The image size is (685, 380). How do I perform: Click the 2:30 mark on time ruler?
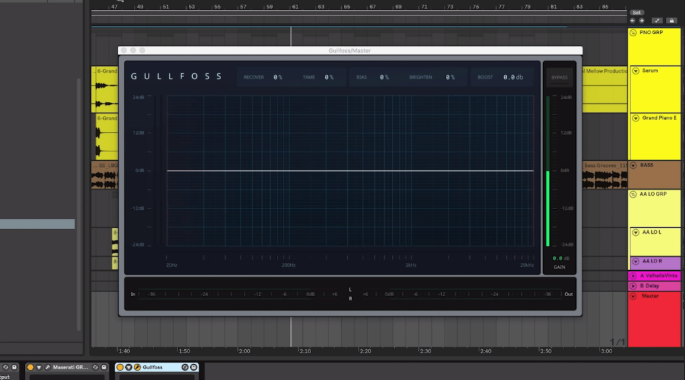click(x=425, y=351)
